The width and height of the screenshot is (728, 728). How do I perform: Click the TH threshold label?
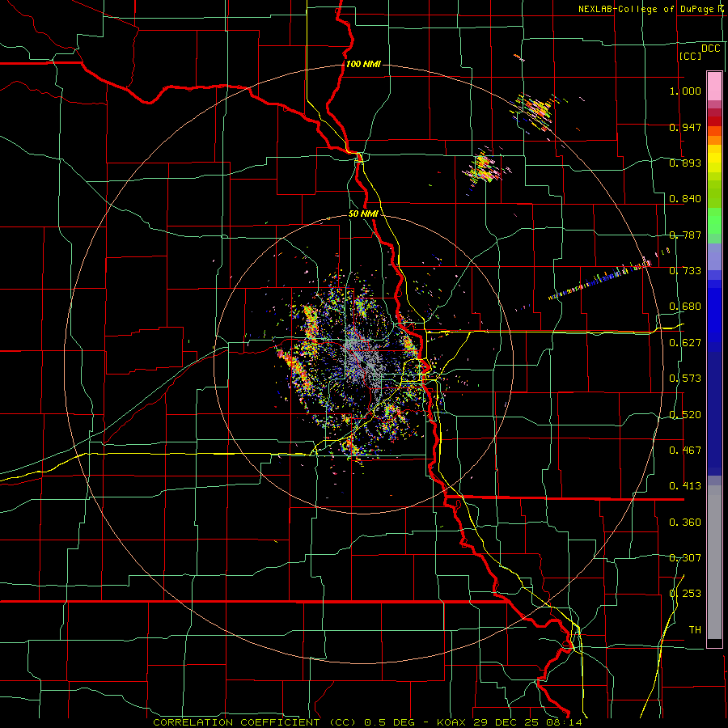click(x=695, y=630)
